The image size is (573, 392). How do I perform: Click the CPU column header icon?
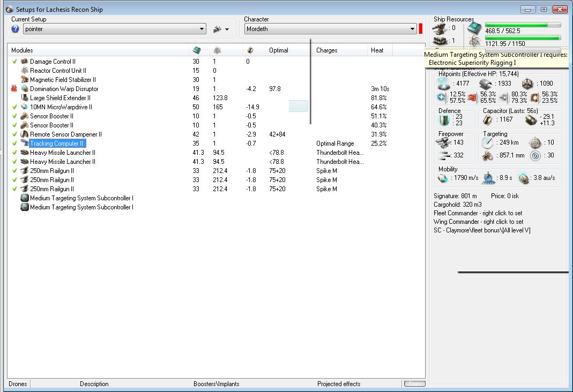[x=197, y=50]
